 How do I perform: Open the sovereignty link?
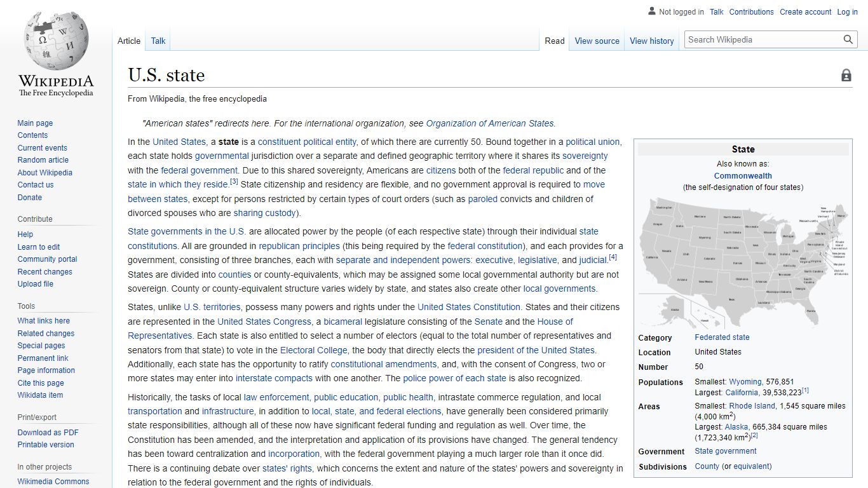pos(585,156)
